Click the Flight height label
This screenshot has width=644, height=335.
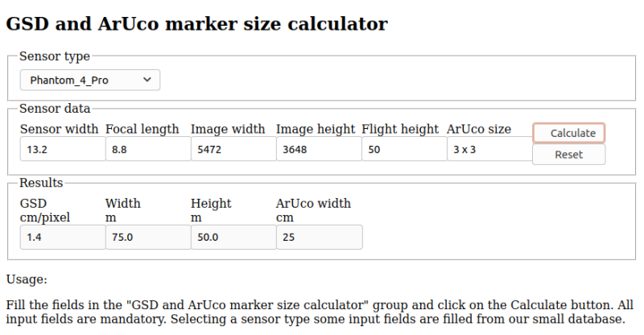(x=400, y=129)
